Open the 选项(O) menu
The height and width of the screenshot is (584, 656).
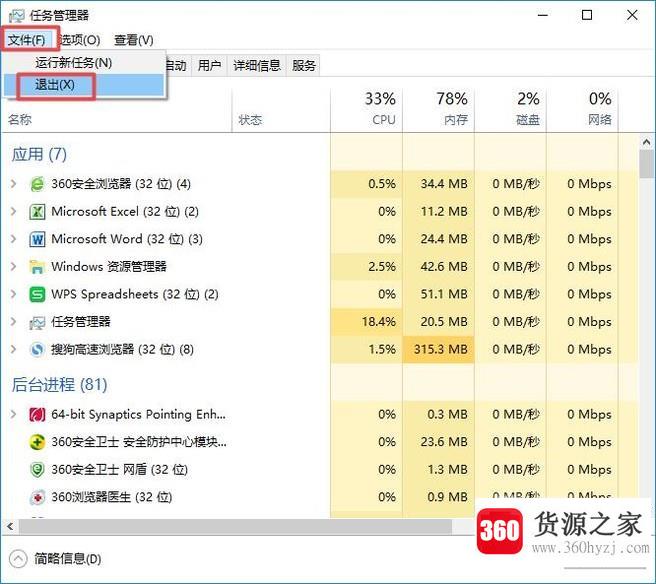[x=79, y=40]
